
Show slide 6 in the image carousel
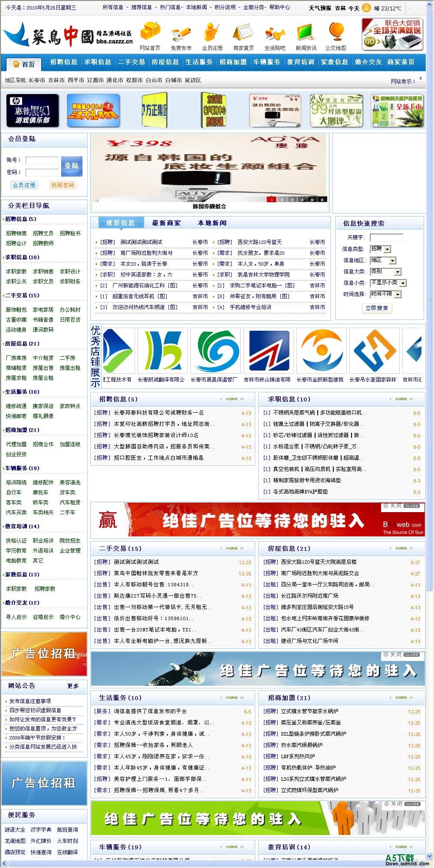click(x=322, y=200)
